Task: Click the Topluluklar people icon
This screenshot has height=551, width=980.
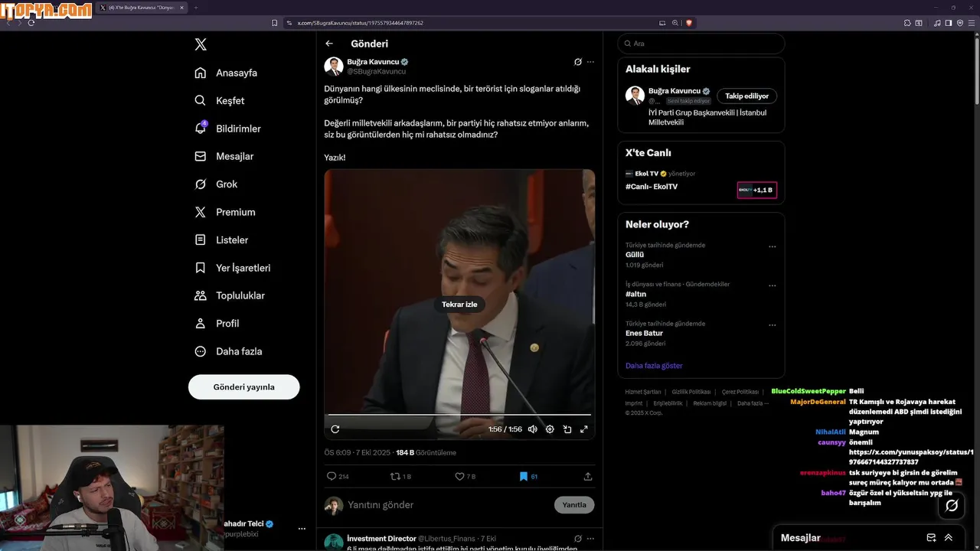Action: 201,295
